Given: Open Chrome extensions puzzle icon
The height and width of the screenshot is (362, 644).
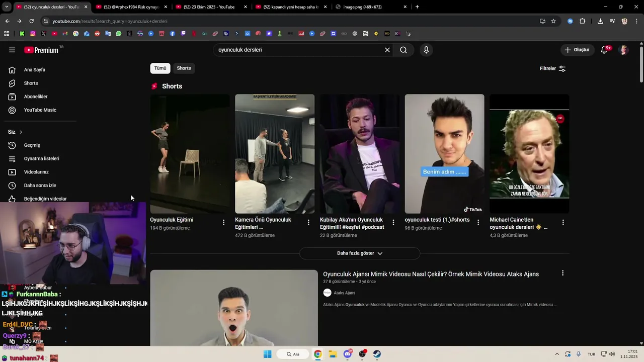Looking at the screenshot, I should [x=583, y=21].
